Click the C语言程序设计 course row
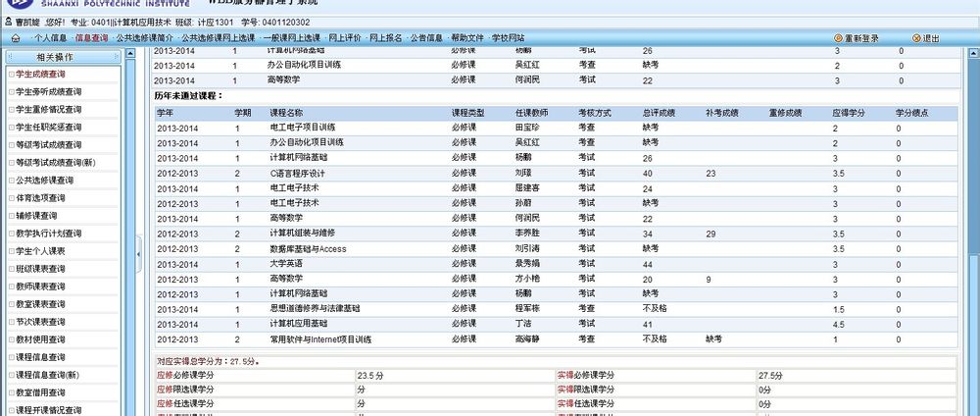Viewport: 980px width, 416px height. (x=557, y=174)
